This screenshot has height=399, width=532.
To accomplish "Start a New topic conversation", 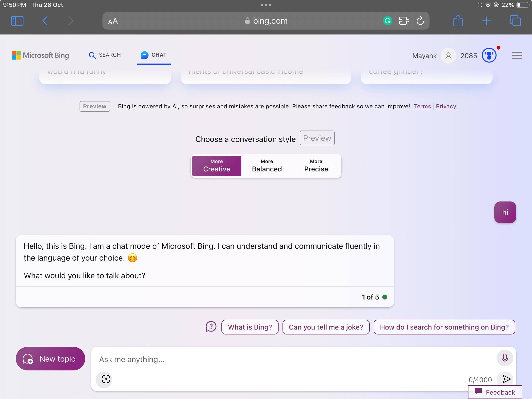I will [x=50, y=359].
